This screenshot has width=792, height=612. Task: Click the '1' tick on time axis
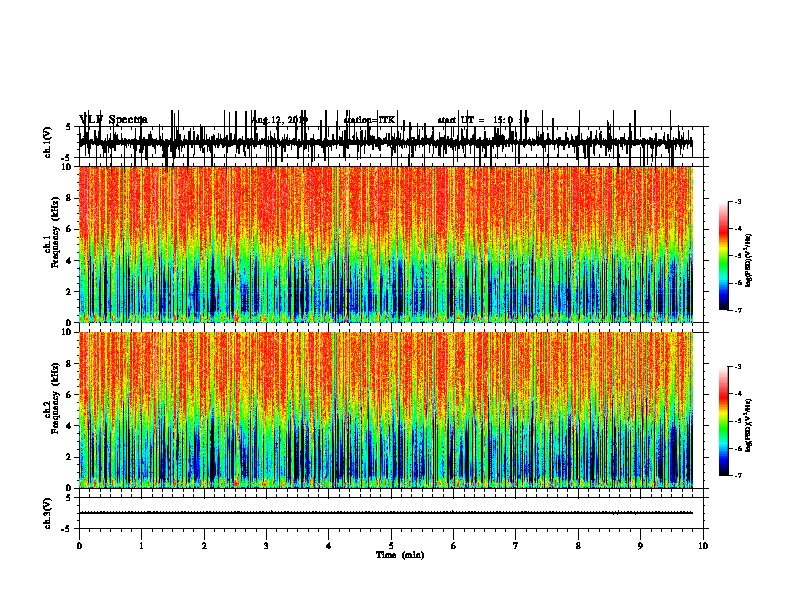[141, 546]
